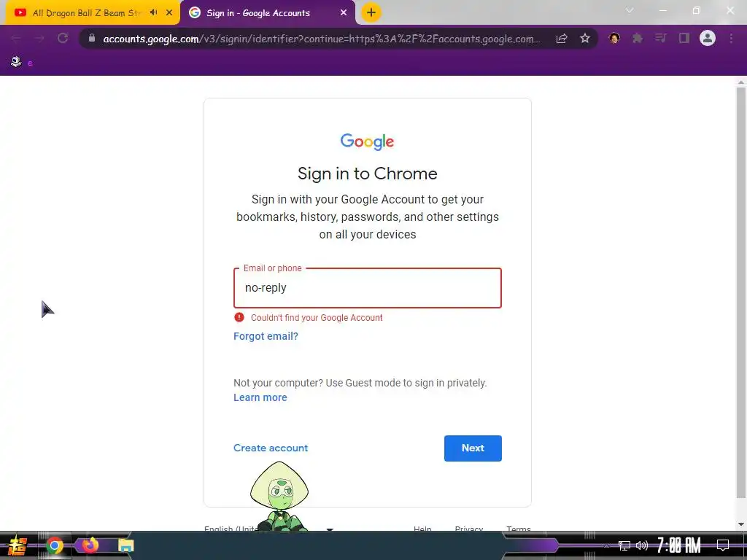Screen dimensions: 747x560
Task: Reload the page with the refresh icon
Action: 63,38
